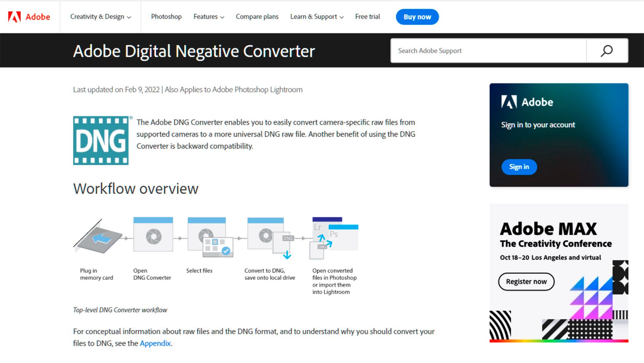Screen dimensions: 644x363
Task: Click the DNG logo icon
Action: click(101, 141)
